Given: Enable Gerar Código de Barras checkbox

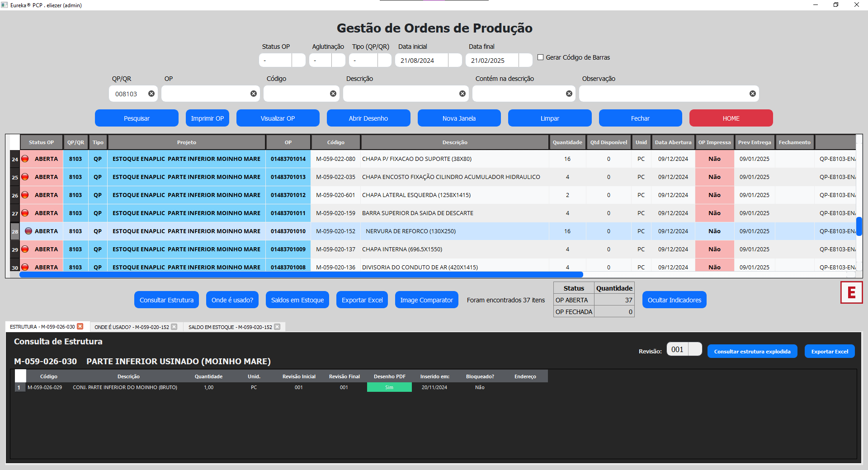Looking at the screenshot, I should tap(540, 57).
